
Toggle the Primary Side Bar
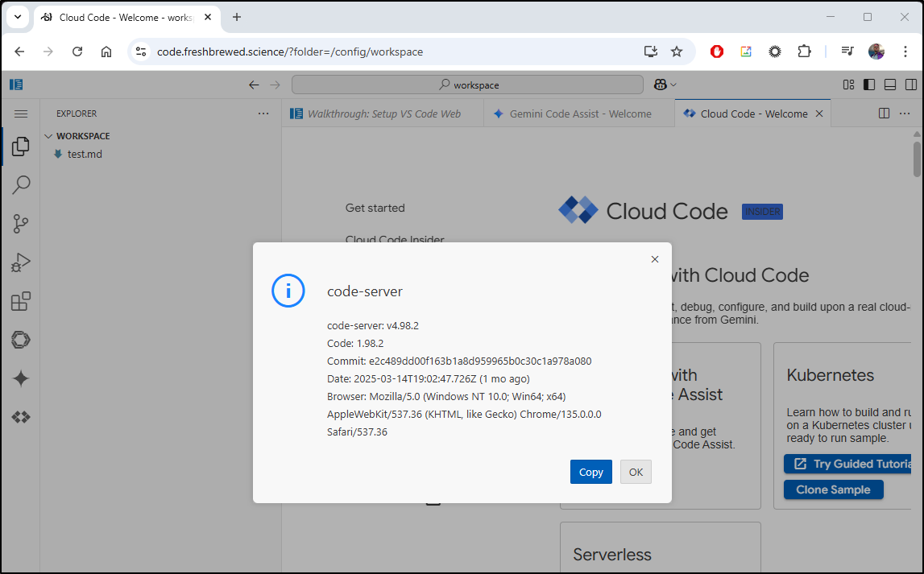(869, 85)
